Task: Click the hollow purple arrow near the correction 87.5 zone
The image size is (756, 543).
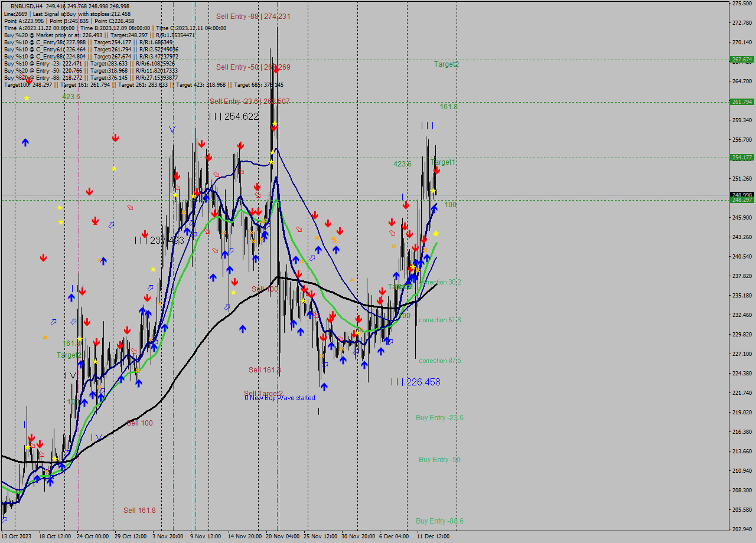Action: pos(391,341)
